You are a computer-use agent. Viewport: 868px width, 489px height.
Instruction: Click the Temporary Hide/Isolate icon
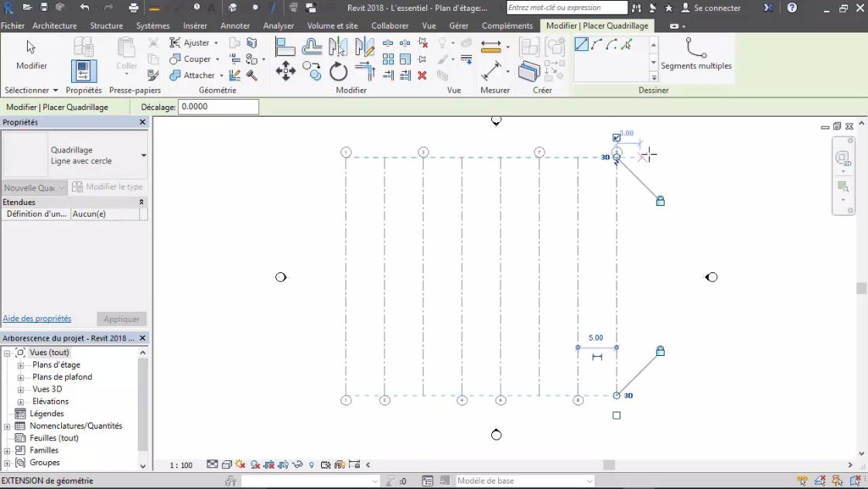(x=297, y=465)
